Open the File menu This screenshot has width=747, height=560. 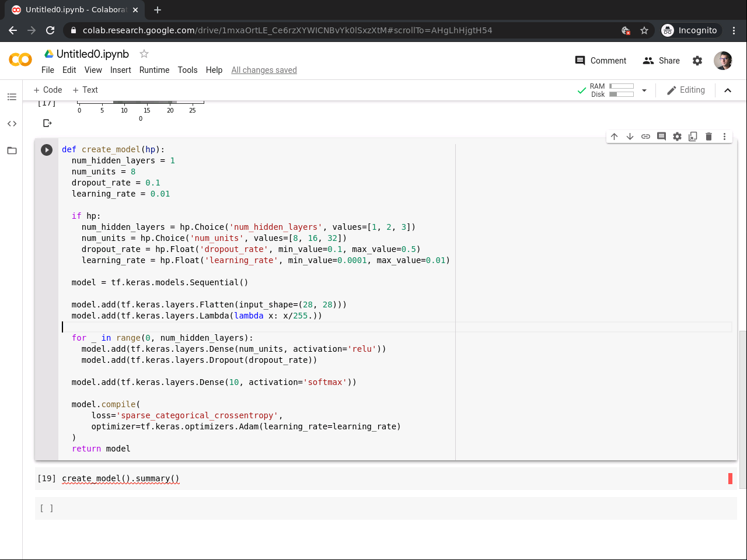coord(48,70)
